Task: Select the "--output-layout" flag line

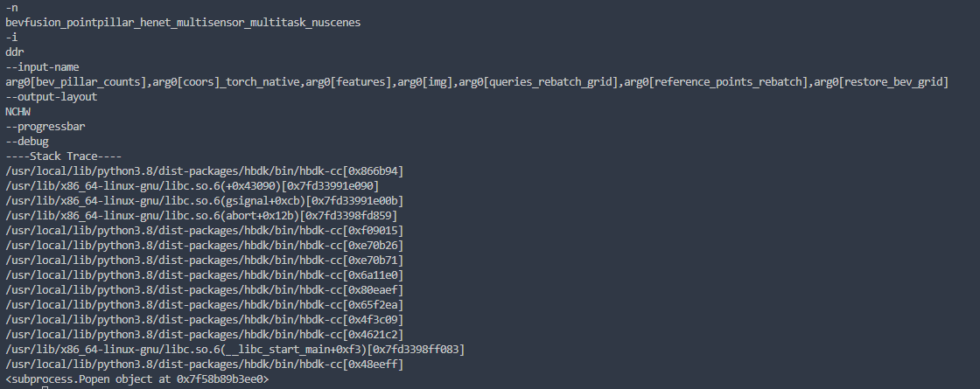Action: coord(51,96)
